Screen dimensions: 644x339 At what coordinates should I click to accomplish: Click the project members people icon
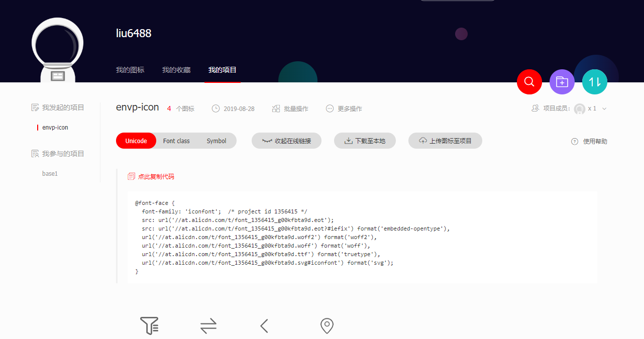pyautogui.click(x=535, y=108)
